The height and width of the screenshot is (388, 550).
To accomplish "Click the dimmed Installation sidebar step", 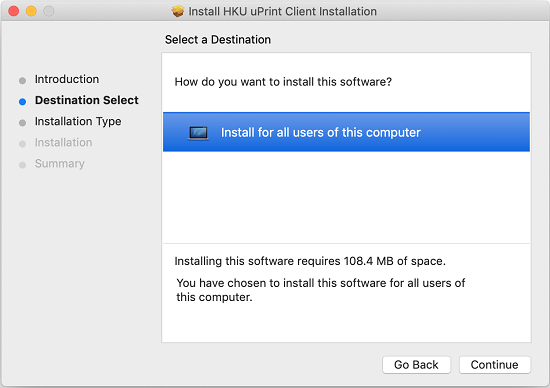I will click(63, 142).
